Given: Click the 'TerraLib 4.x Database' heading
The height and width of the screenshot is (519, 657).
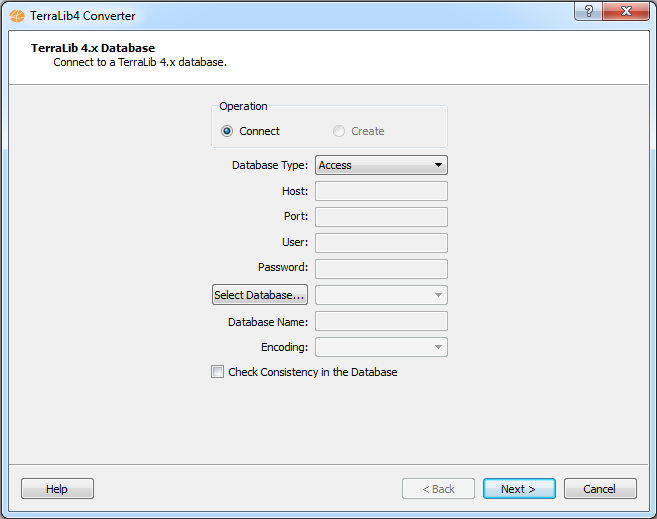Looking at the screenshot, I should click(93, 48).
